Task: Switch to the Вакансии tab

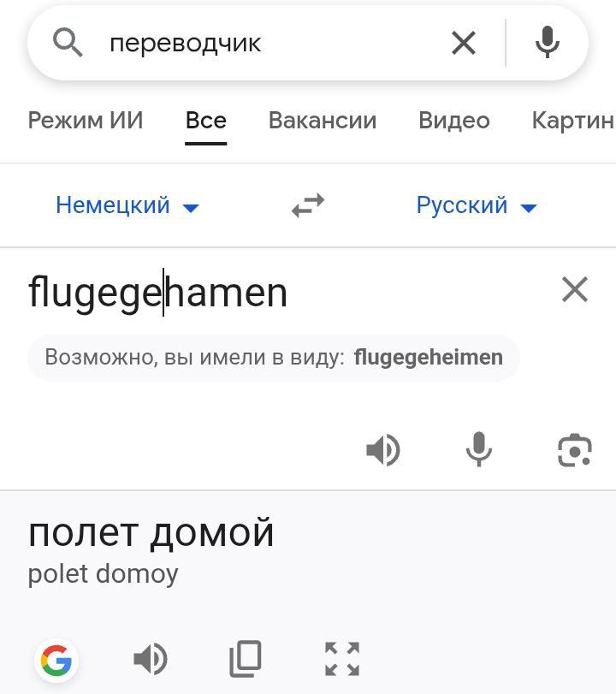Action: tap(323, 121)
